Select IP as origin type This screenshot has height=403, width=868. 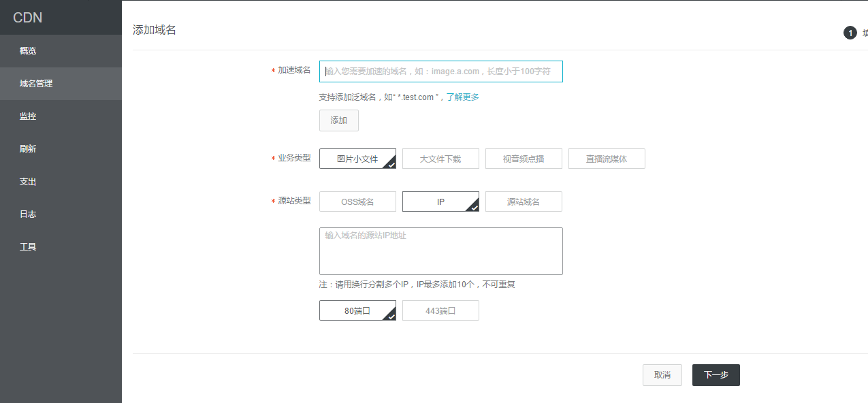[x=440, y=202]
